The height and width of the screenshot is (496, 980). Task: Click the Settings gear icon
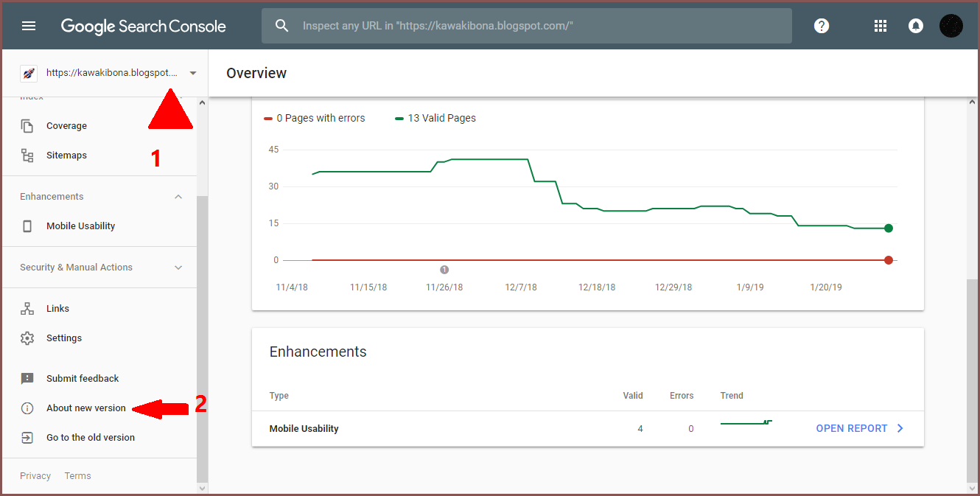(x=27, y=338)
